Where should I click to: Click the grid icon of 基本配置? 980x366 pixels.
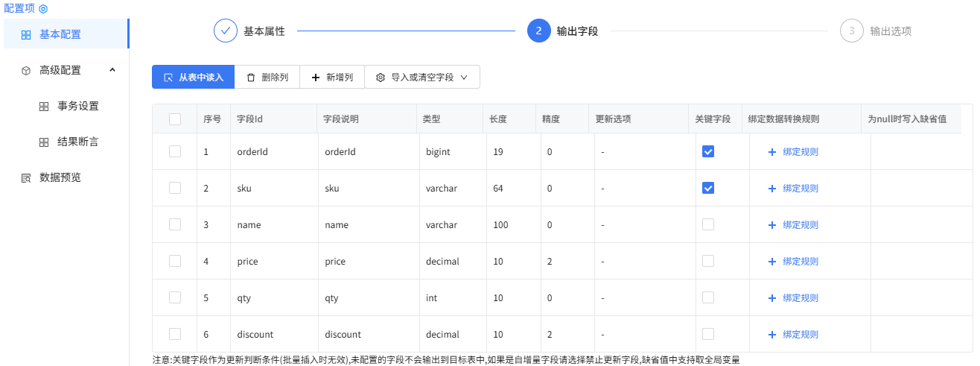[x=26, y=34]
